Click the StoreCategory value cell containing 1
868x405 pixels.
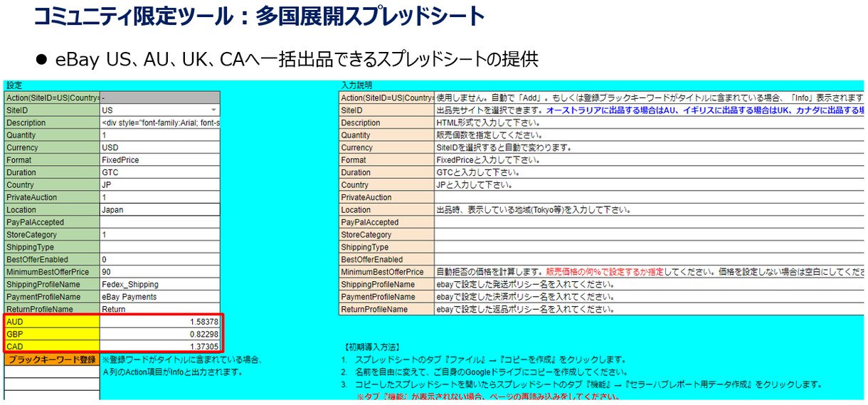tap(160, 235)
